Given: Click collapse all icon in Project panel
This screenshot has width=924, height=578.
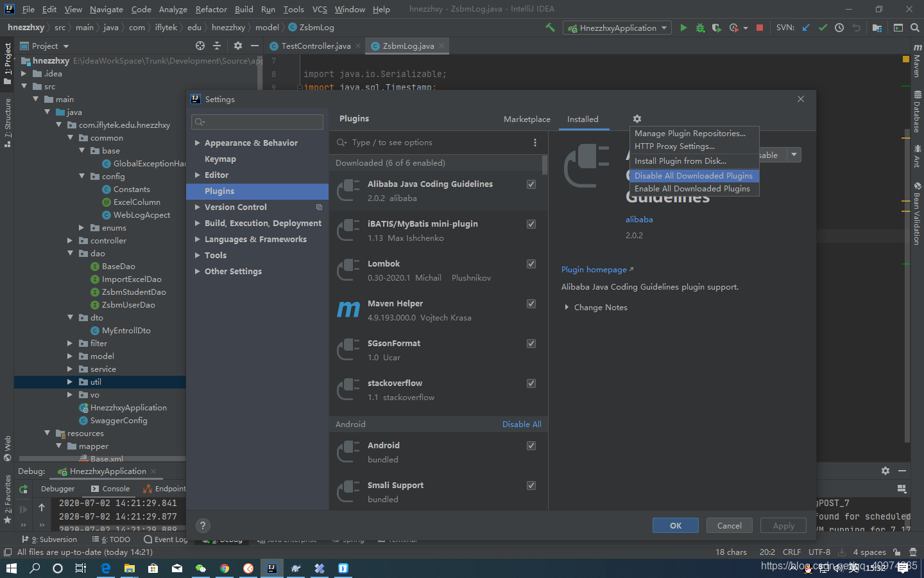Looking at the screenshot, I should click(217, 46).
